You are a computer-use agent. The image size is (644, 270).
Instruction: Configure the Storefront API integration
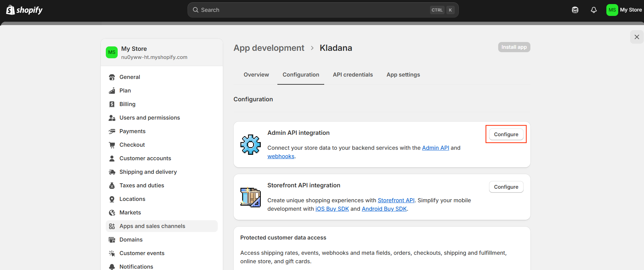pyautogui.click(x=506, y=187)
